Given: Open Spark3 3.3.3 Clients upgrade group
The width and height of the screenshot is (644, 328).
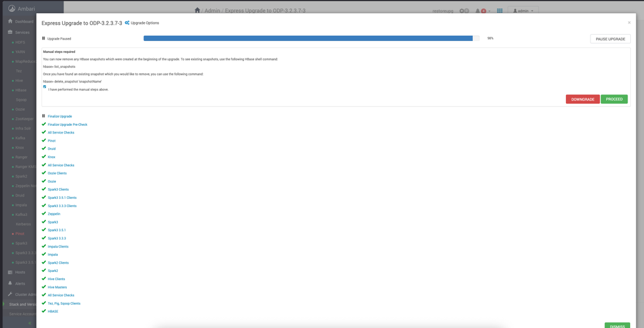Looking at the screenshot, I should tap(62, 206).
